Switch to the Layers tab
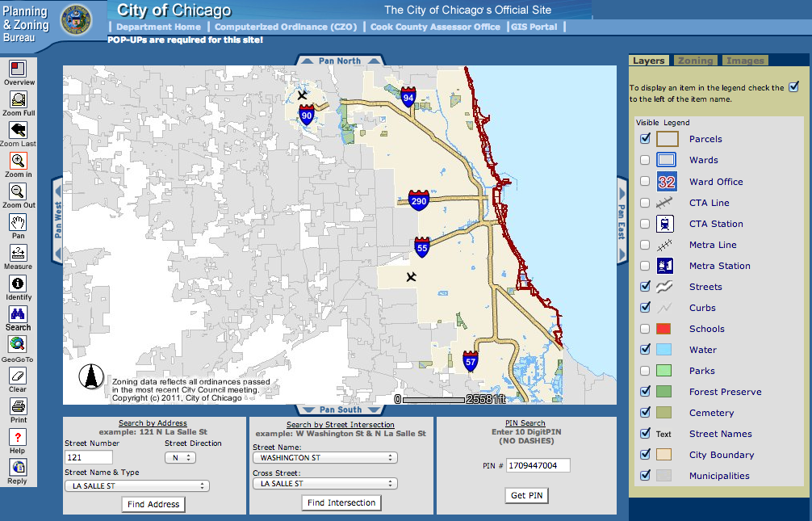812x521 pixels. pyautogui.click(x=648, y=61)
